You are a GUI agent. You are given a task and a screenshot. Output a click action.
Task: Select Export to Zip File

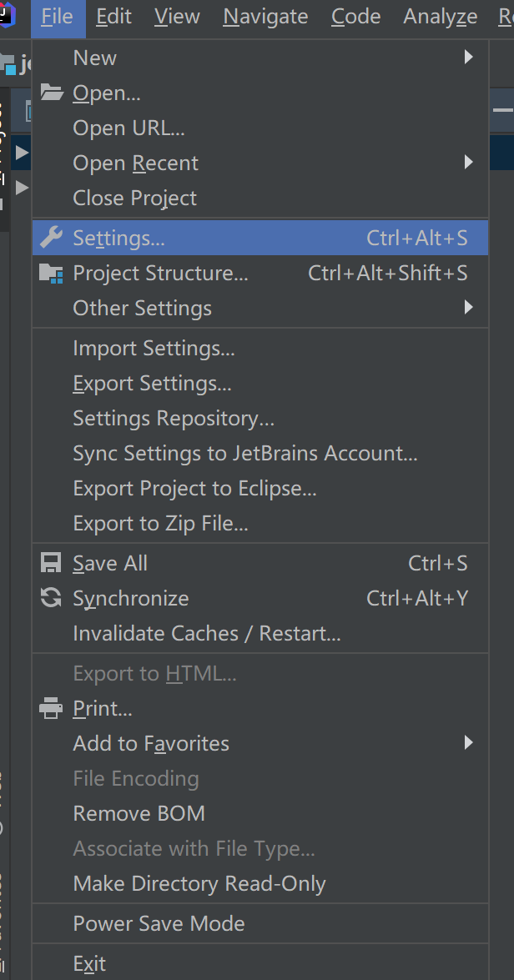(x=160, y=523)
